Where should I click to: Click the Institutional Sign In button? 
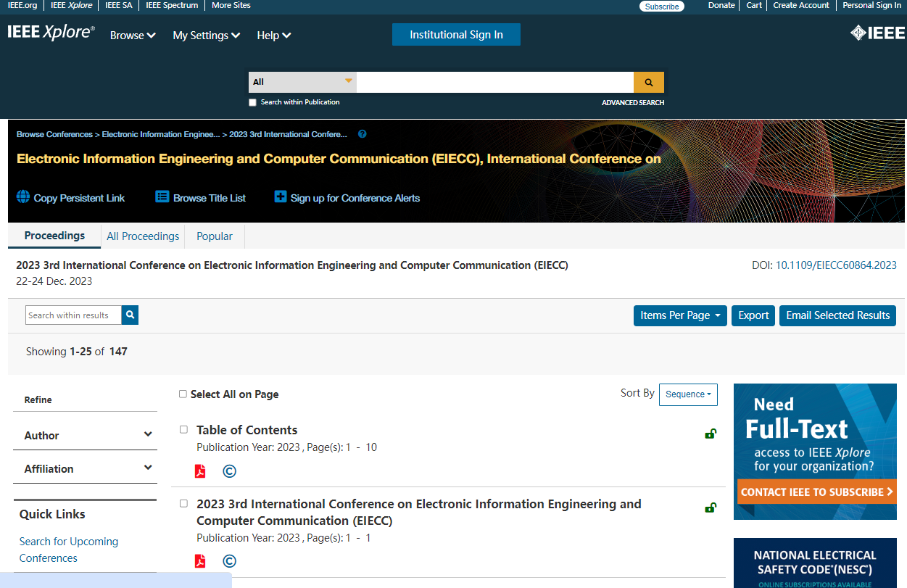456,35
